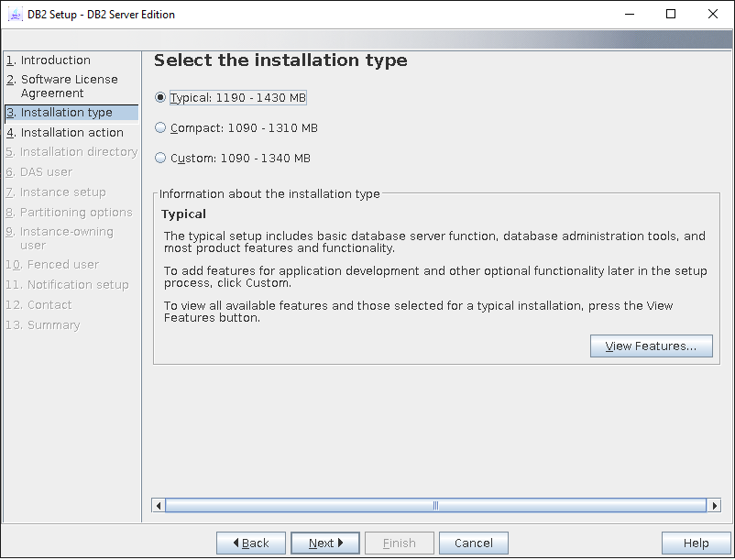Proceed with the Next button
The image size is (735, 560).
click(325, 544)
